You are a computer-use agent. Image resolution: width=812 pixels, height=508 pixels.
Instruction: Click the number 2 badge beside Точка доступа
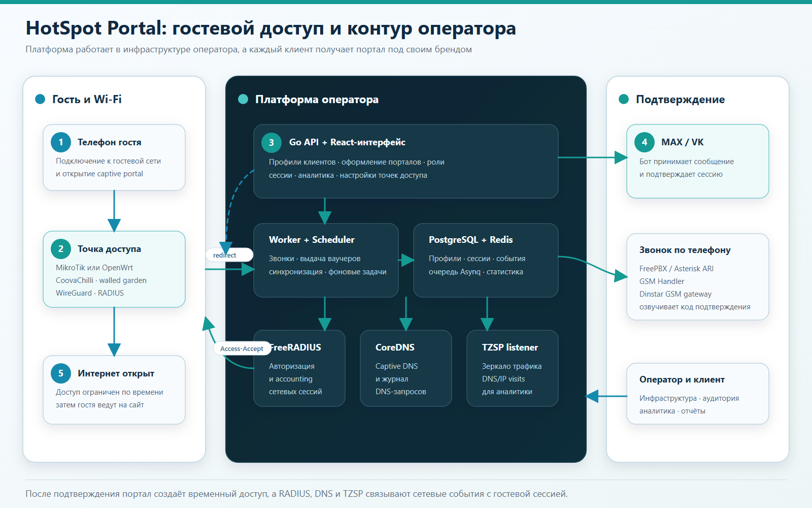(61, 249)
